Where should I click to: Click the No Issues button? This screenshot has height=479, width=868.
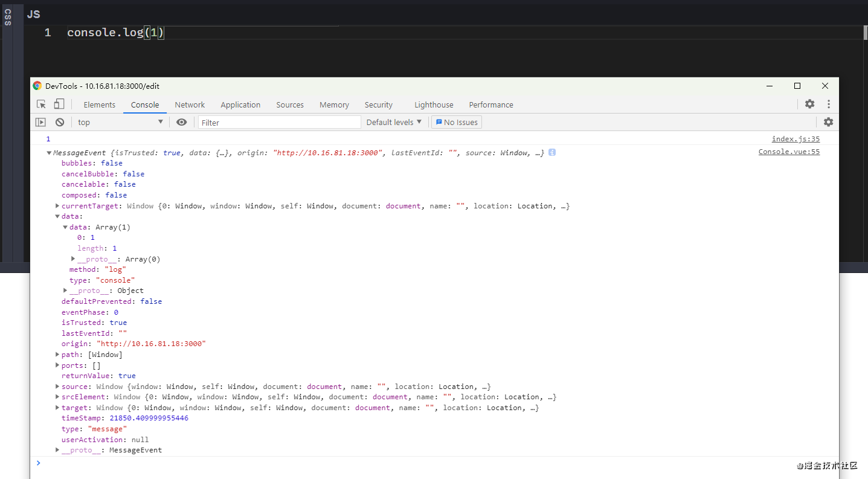click(457, 122)
